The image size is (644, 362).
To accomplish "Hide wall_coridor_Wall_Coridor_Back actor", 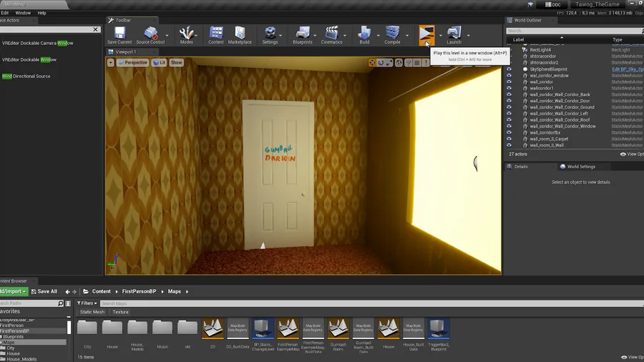I will (509, 95).
